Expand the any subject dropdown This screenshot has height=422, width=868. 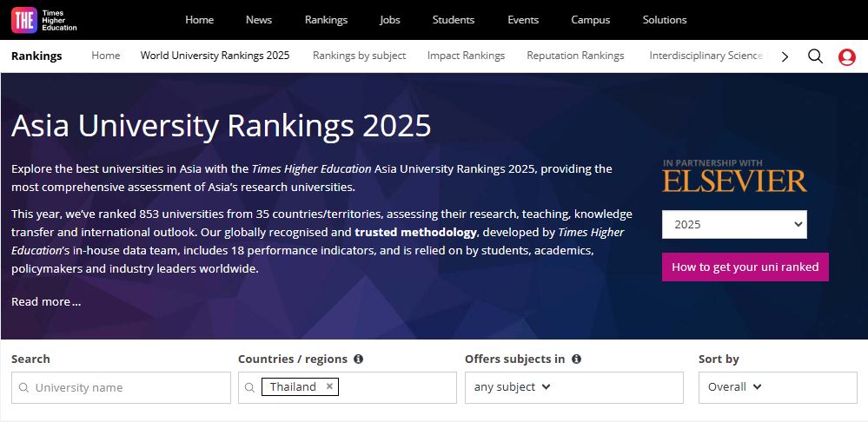[x=574, y=387]
